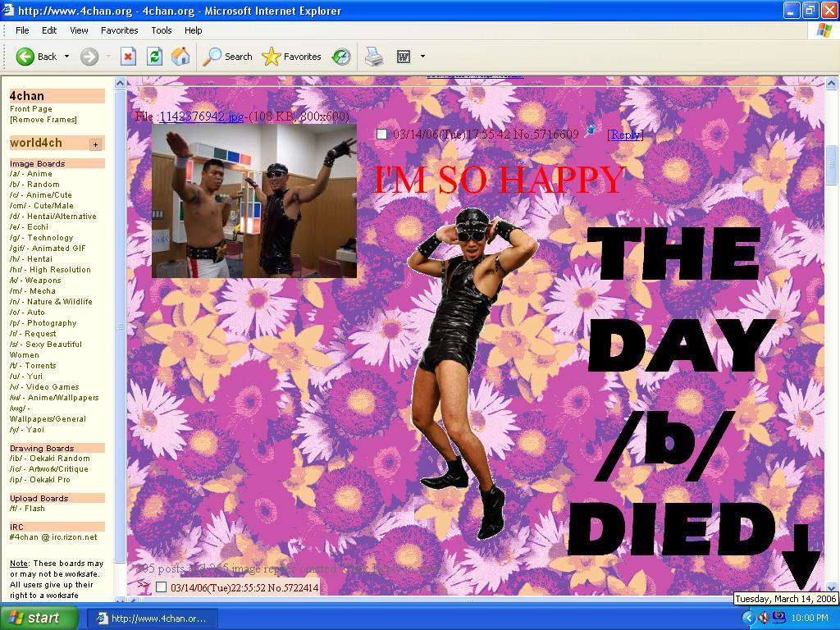Viewport: 840px width, 630px height.
Task: Click main page scrollbar up arrow
Action: click(x=831, y=83)
